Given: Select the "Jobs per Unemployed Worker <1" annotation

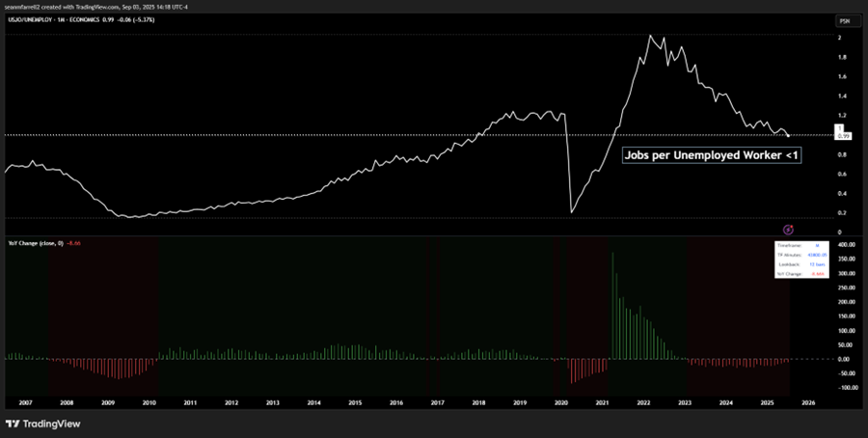Looking at the screenshot, I should pyautogui.click(x=711, y=154).
